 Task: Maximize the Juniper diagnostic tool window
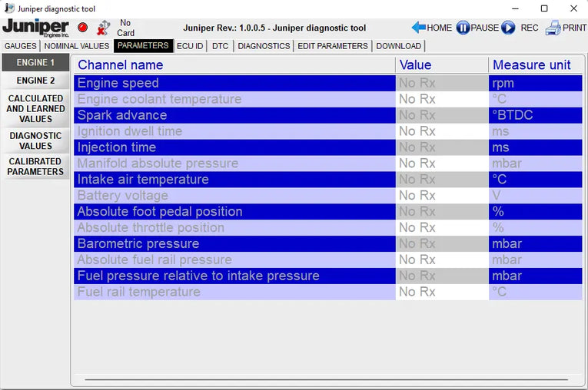[544, 8]
